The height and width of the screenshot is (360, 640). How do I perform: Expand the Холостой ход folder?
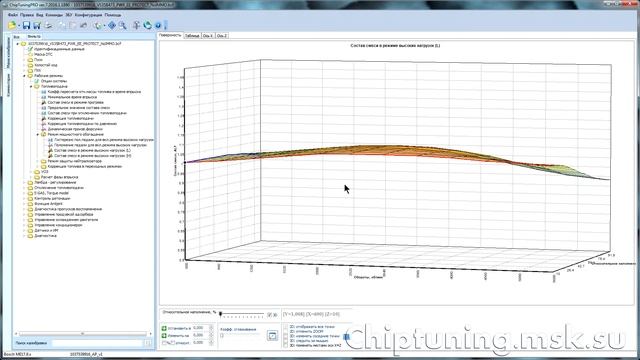pos(24,65)
